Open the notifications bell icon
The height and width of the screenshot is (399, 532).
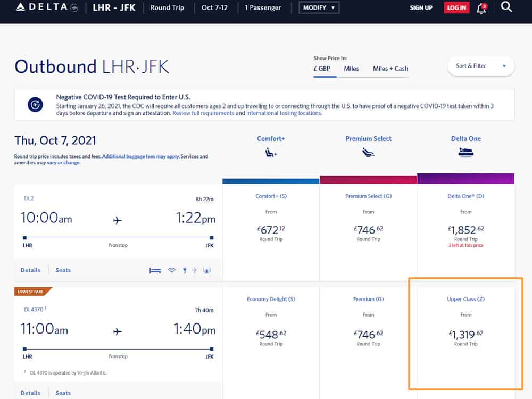482,8
